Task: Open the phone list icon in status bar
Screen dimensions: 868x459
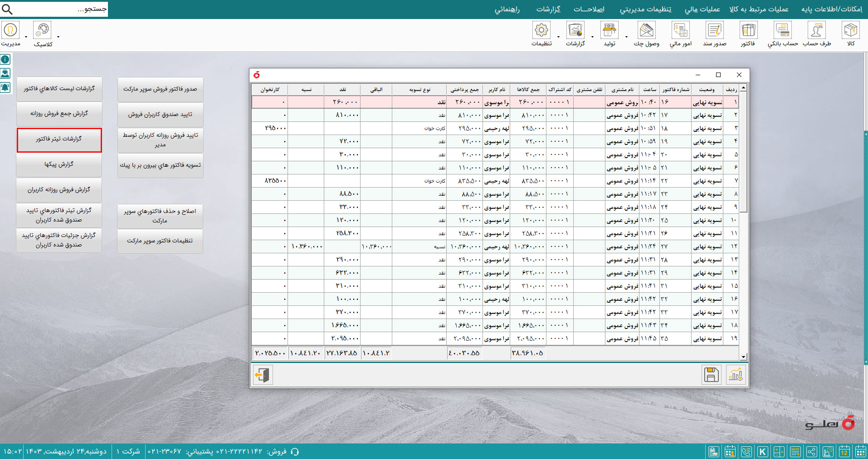Action: pyautogui.click(x=746, y=451)
